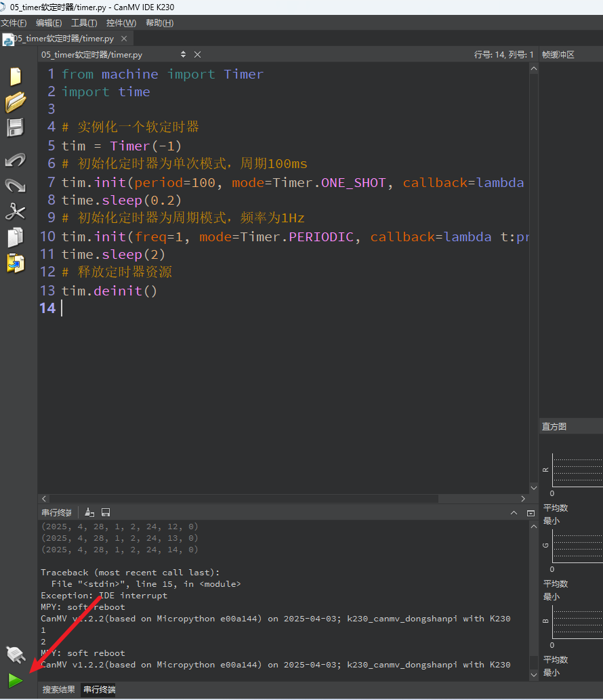Viewport: 603px width, 700px height.
Task: Click line 11 'time.sleep(2)'
Action: click(x=113, y=255)
